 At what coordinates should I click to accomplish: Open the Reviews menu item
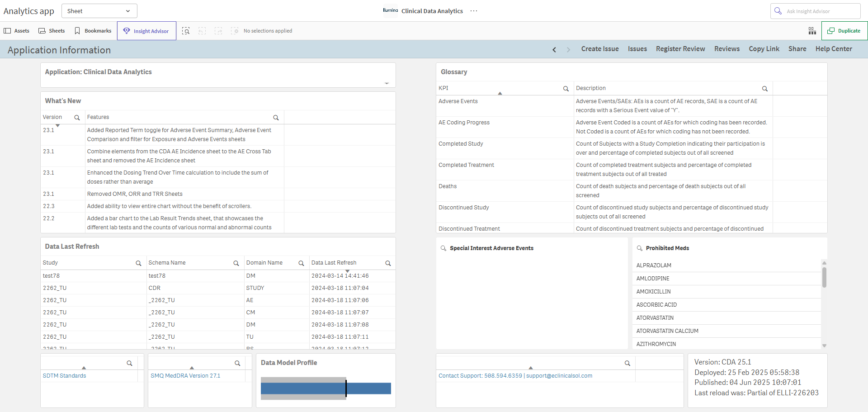727,49
